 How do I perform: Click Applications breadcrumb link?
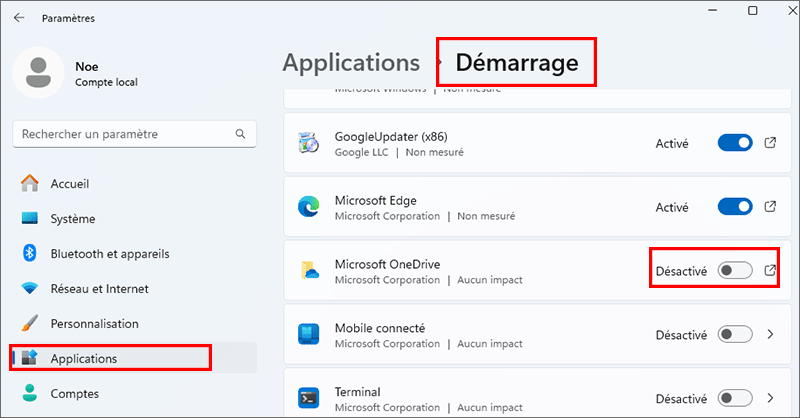(x=351, y=63)
